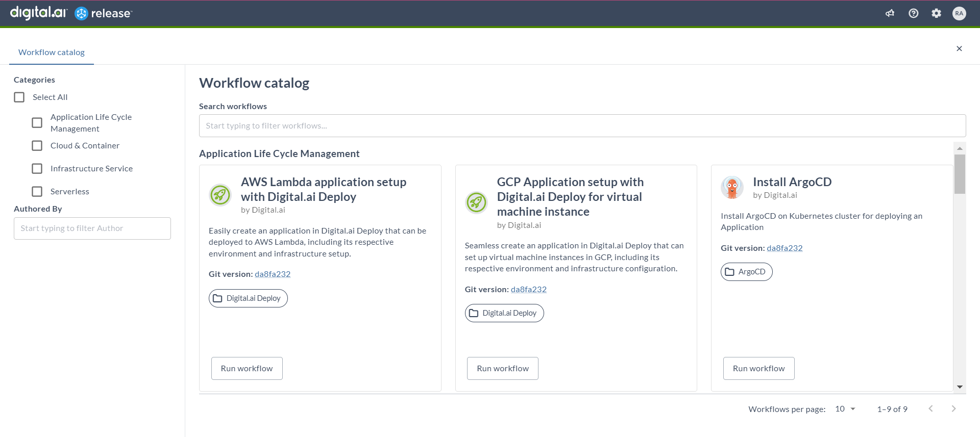Run the AWS Lambda application setup workflow
Image resolution: width=980 pixels, height=437 pixels.
tap(247, 368)
